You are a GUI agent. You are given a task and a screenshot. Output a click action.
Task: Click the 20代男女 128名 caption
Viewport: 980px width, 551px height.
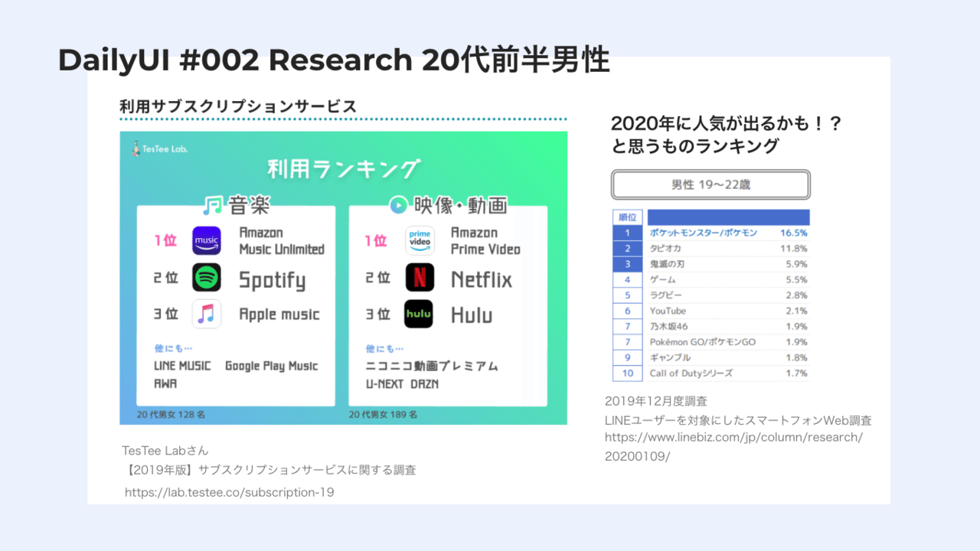coord(171,415)
